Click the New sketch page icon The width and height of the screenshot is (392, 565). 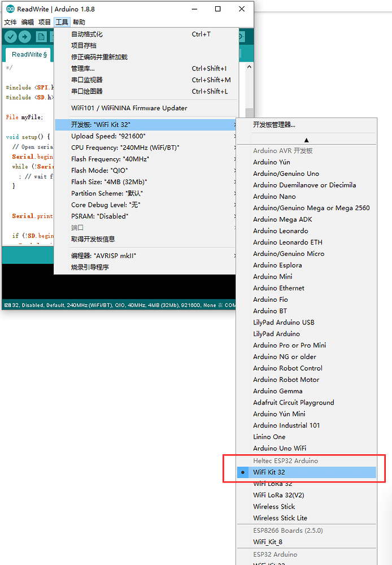pos(41,37)
